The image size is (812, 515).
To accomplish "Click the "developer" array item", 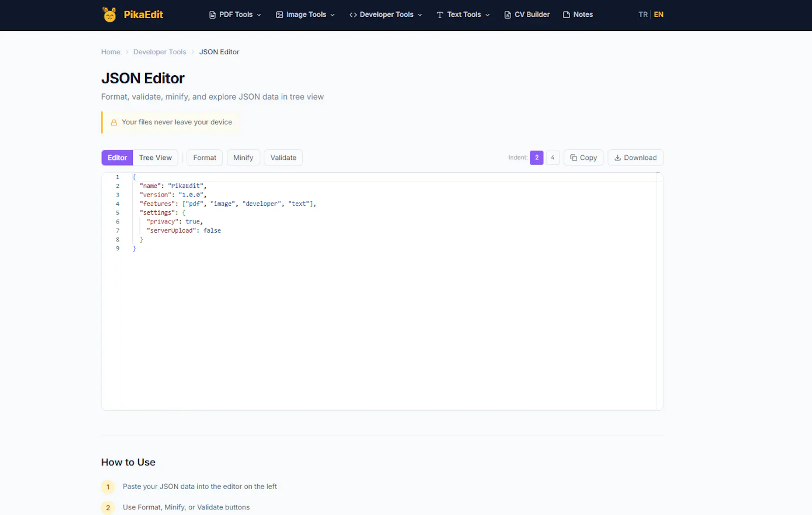I will (262, 204).
